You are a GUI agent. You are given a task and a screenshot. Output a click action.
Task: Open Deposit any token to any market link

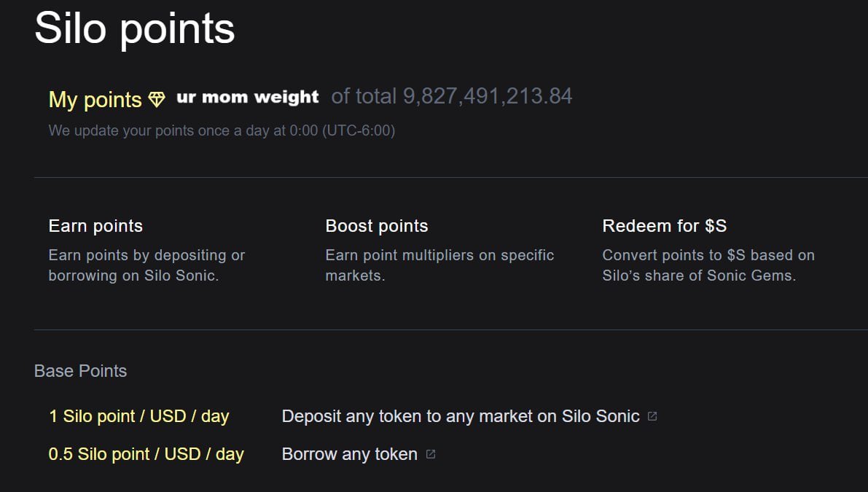coord(461,416)
